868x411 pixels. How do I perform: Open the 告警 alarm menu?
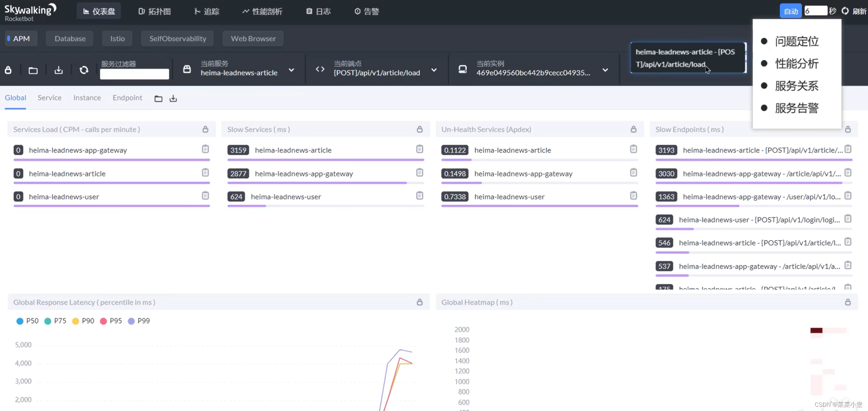click(367, 11)
